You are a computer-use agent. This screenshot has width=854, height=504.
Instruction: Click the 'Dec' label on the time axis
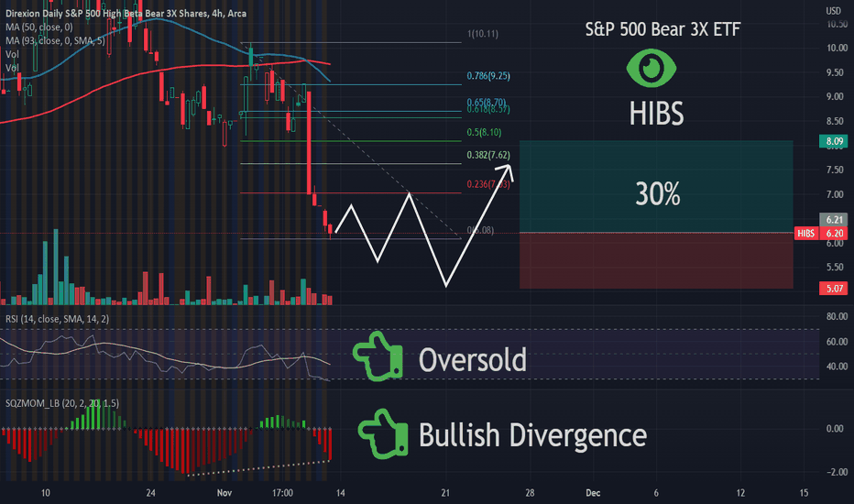[x=593, y=493]
